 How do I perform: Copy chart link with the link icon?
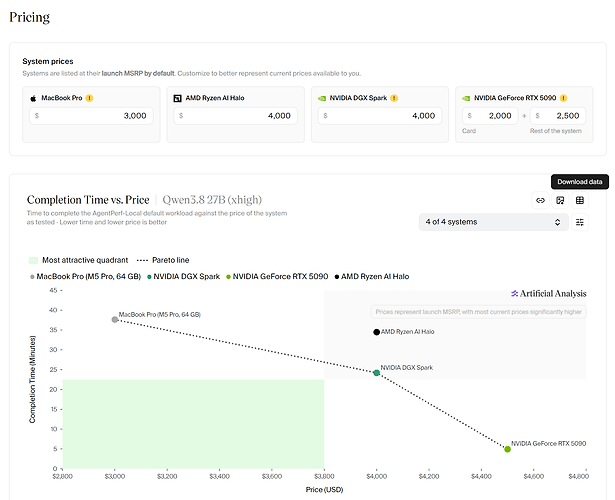(540, 200)
